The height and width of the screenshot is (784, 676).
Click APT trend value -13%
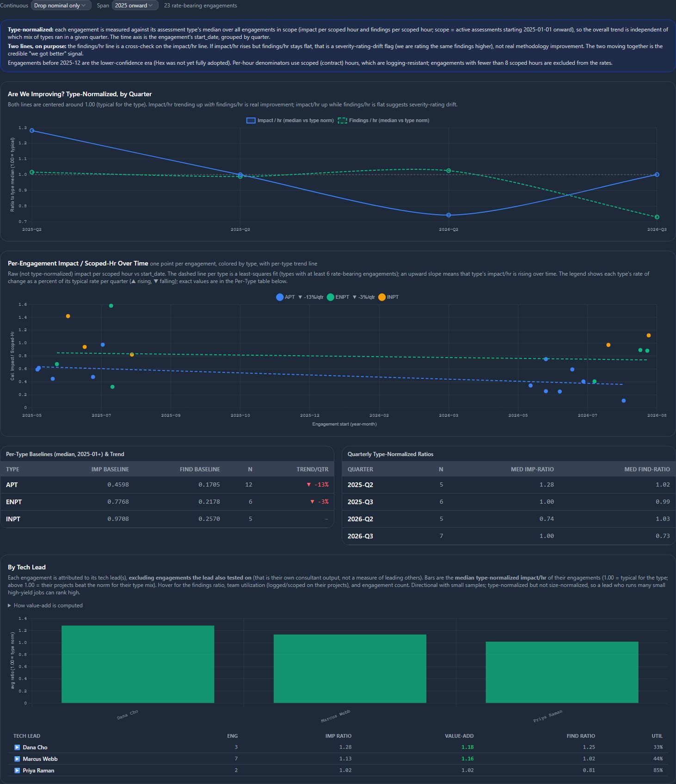click(318, 485)
